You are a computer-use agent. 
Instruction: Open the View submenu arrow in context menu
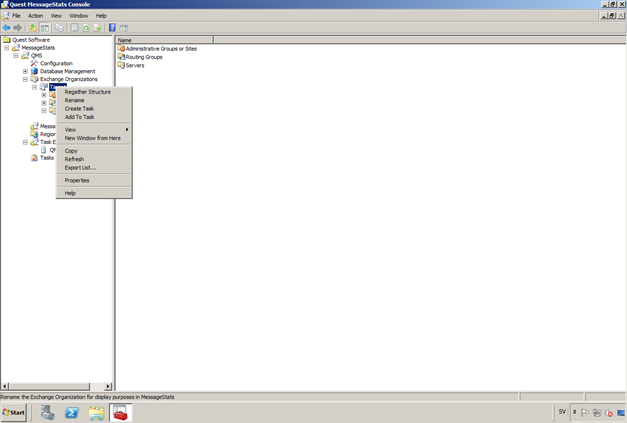(127, 130)
